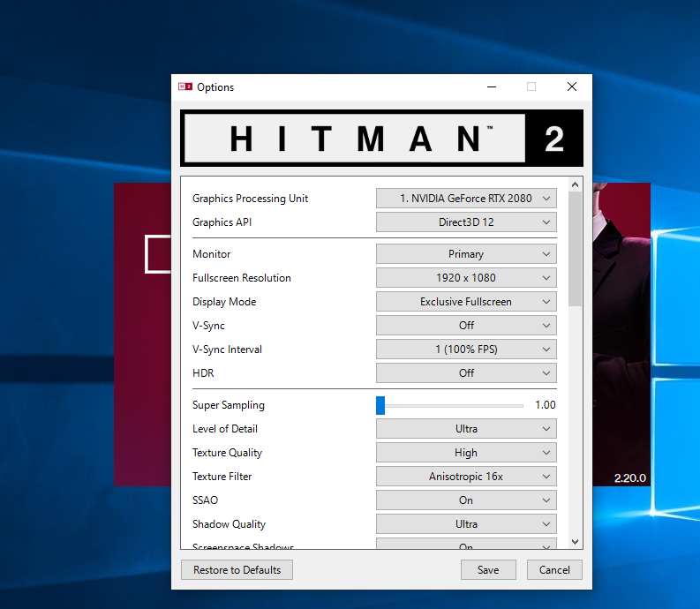Open the SSAO dropdown
The height and width of the screenshot is (609, 700).
coord(466,500)
